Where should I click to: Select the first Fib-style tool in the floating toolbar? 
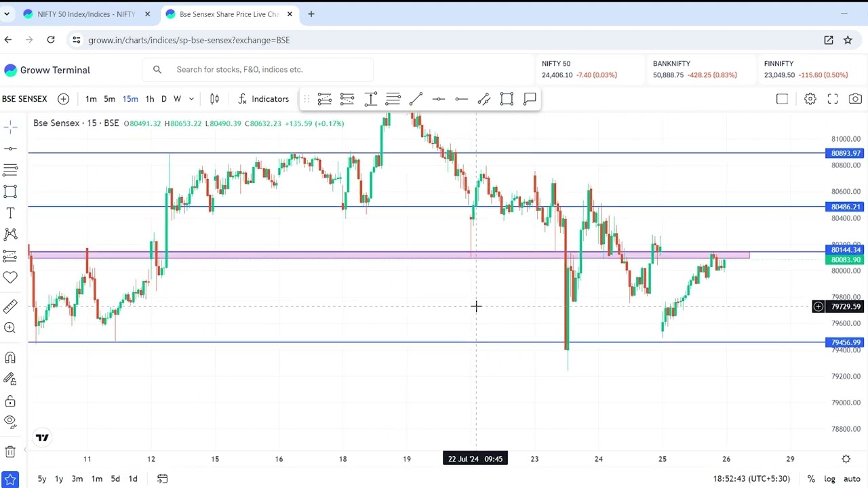[x=324, y=99]
